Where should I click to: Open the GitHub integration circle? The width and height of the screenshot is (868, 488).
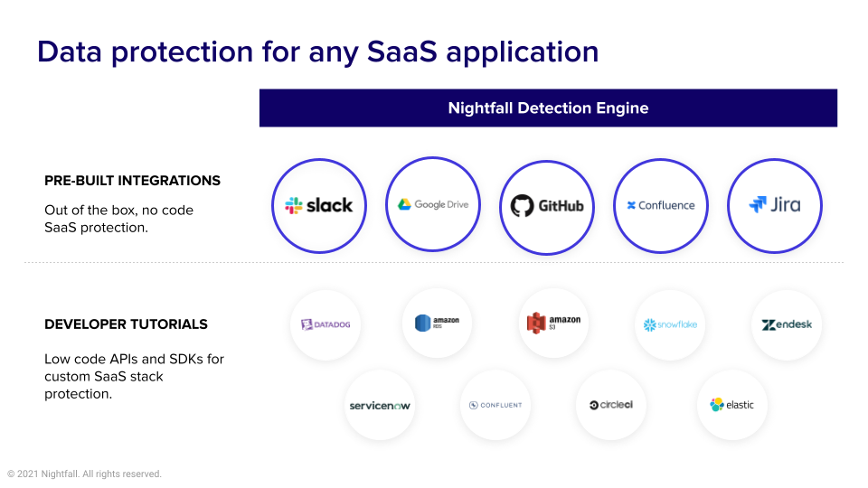click(x=547, y=208)
